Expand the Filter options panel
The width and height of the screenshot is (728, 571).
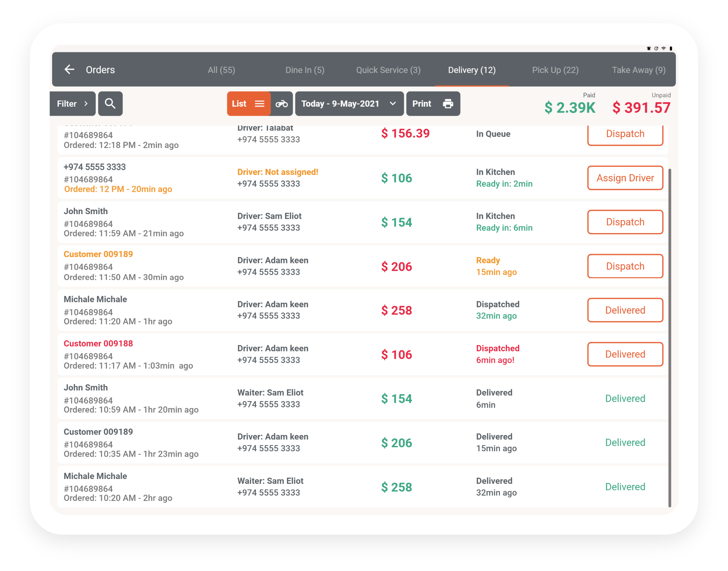click(x=72, y=104)
